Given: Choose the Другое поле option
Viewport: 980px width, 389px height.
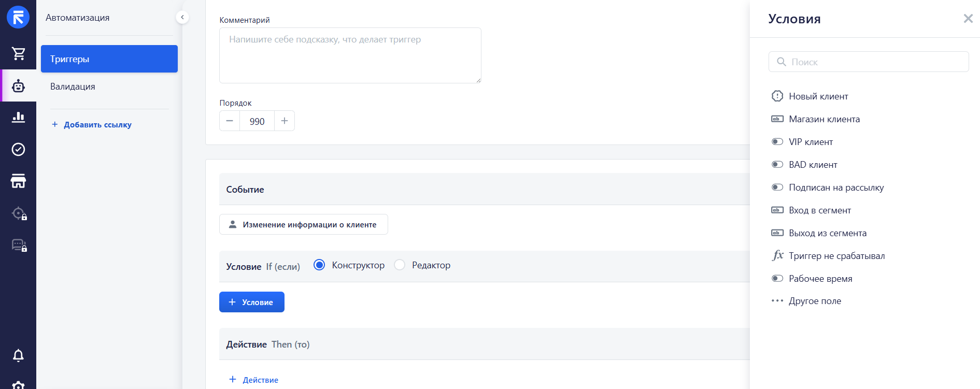Looking at the screenshot, I should (806, 301).
